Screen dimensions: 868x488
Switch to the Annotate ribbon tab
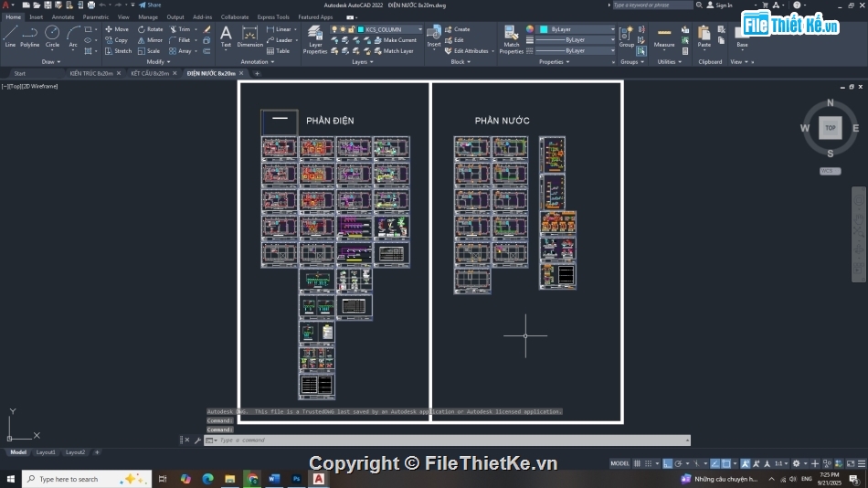pyautogui.click(x=63, y=16)
